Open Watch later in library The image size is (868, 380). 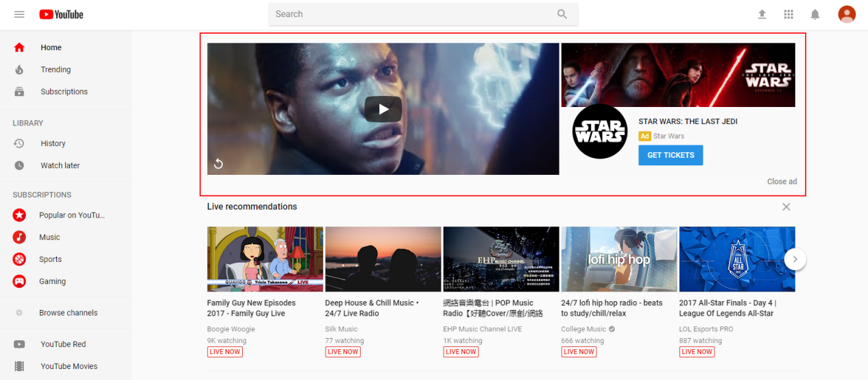point(60,165)
